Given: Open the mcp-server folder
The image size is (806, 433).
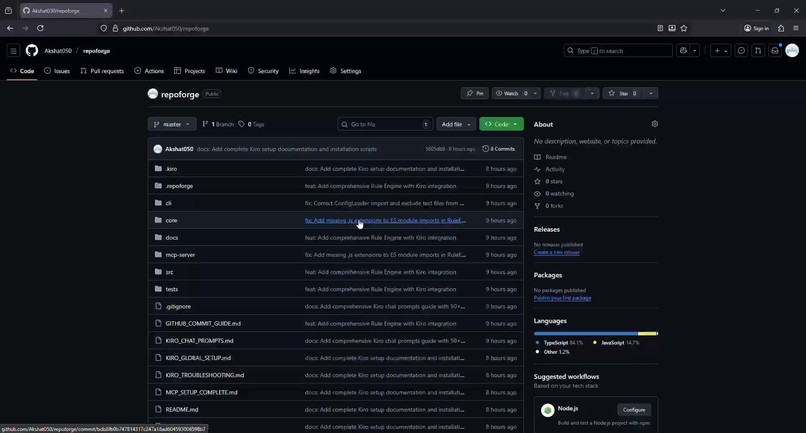Looking at the screenshot, I should point(180,255).
